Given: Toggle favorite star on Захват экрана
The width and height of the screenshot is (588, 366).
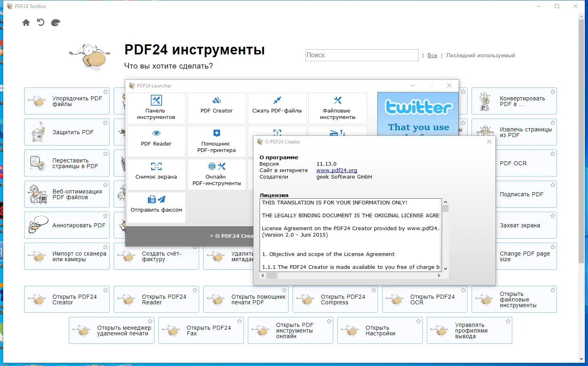Looking at the screenshot, I should pyautogui.click(x=553, y=216).
